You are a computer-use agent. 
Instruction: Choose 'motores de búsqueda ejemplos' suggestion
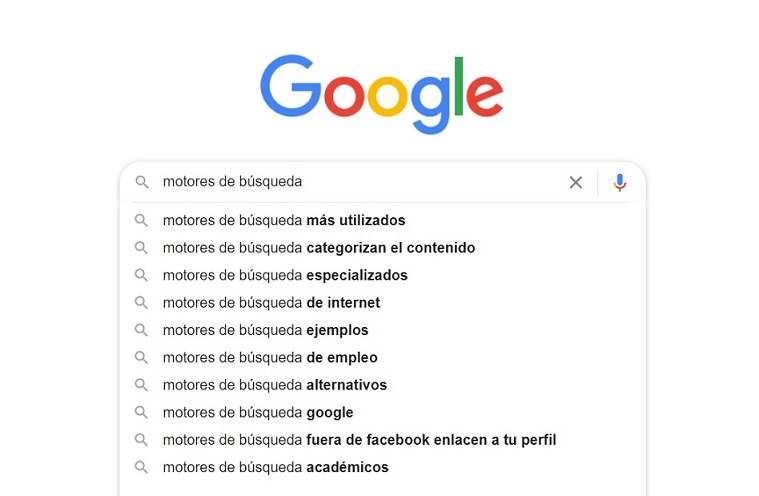coord(382,330)
